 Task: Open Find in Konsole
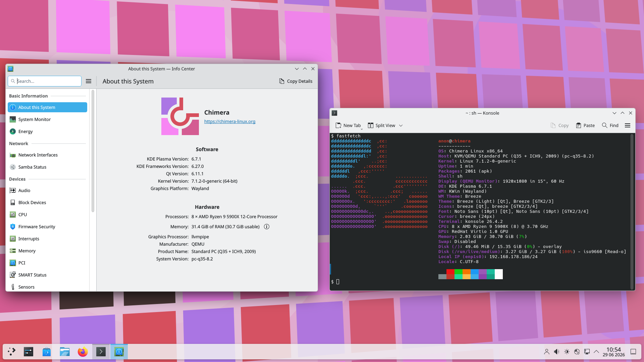[610, 125]
